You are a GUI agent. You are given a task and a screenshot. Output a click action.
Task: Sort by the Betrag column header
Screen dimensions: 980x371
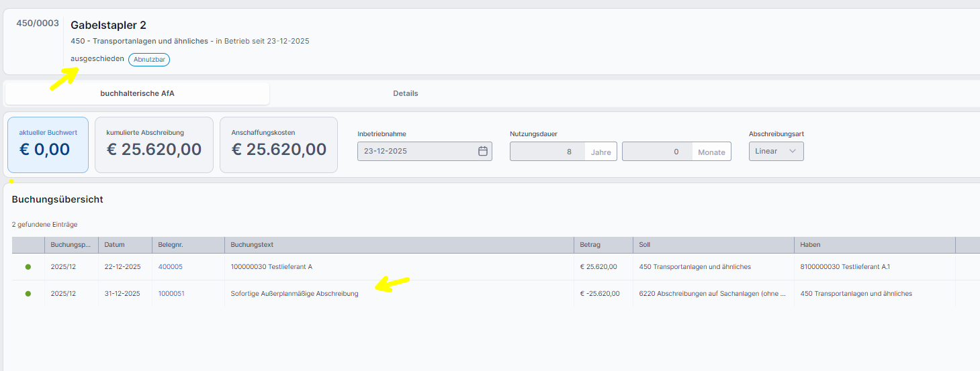590,245
